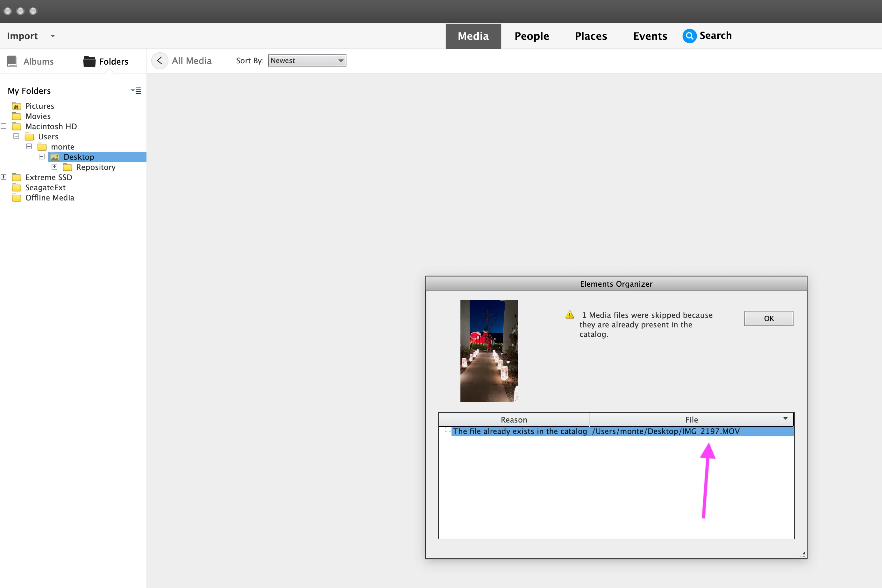
Task: Click the blue Search magnifier icon
Action: pyautogui.click(x=689, y=36)
